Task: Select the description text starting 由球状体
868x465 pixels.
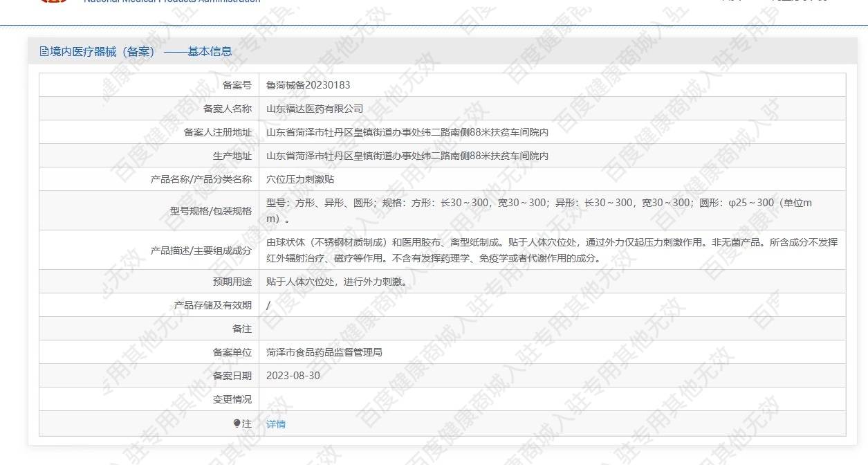Action: pyautogui.click(x=552, y=250)
